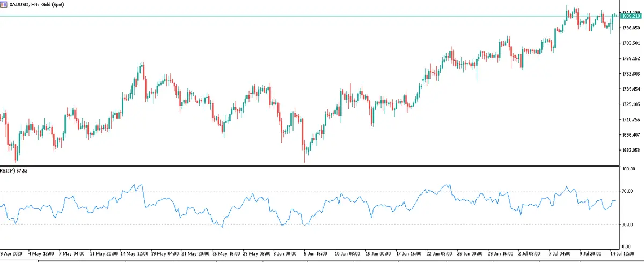Click the RSI 70.00 level label
Viewport: 644px width, 262px height.
point(627,191)
